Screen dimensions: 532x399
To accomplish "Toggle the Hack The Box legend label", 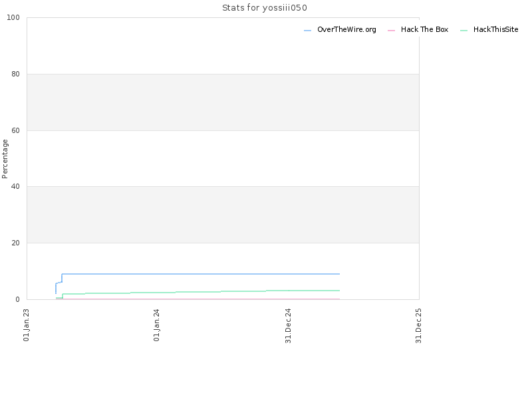I will coord(424,29).
